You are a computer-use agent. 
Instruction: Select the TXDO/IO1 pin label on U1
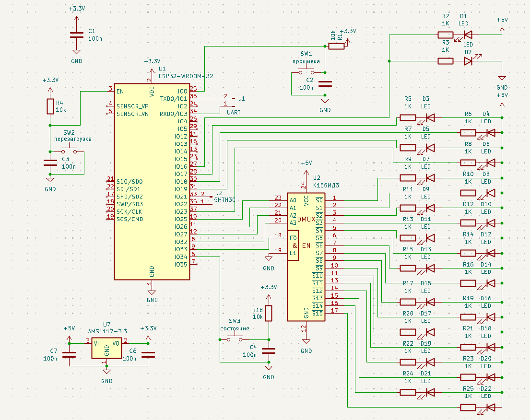click(x=174, y=97)
